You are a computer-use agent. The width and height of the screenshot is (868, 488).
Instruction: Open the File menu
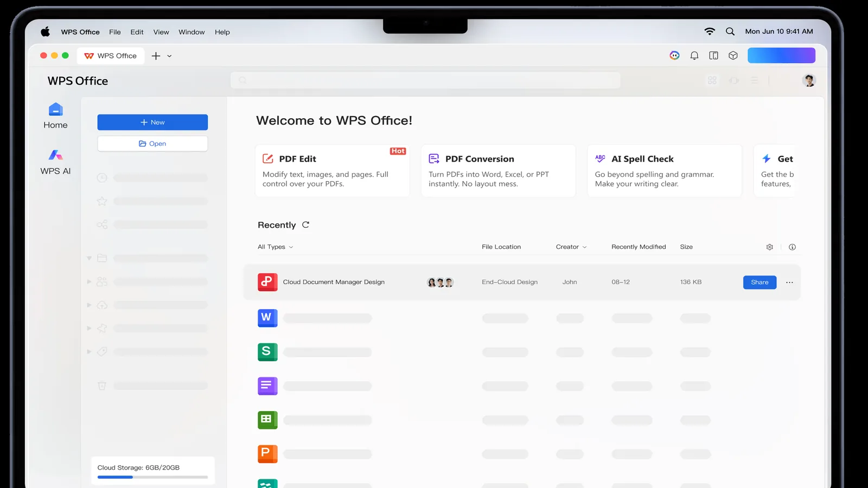115,32
